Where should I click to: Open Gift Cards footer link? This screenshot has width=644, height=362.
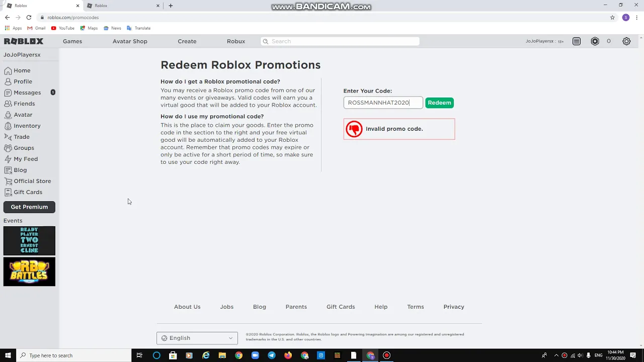pyautogui.click(x=341, y=307)
